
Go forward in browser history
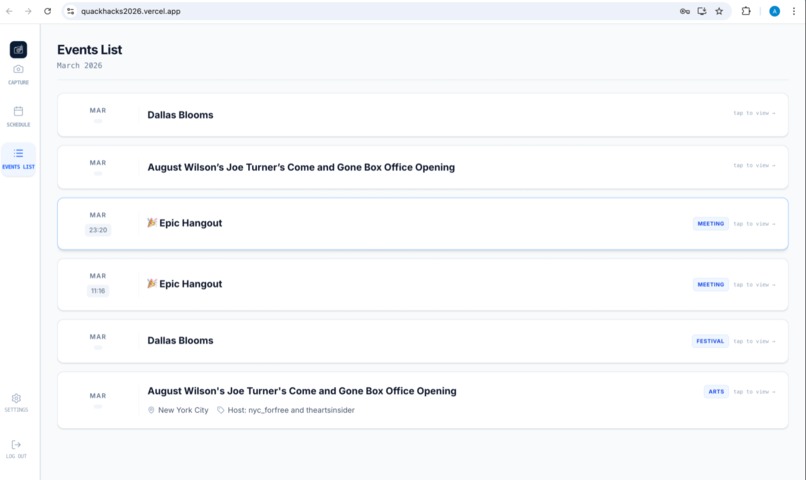coord(28,11)
